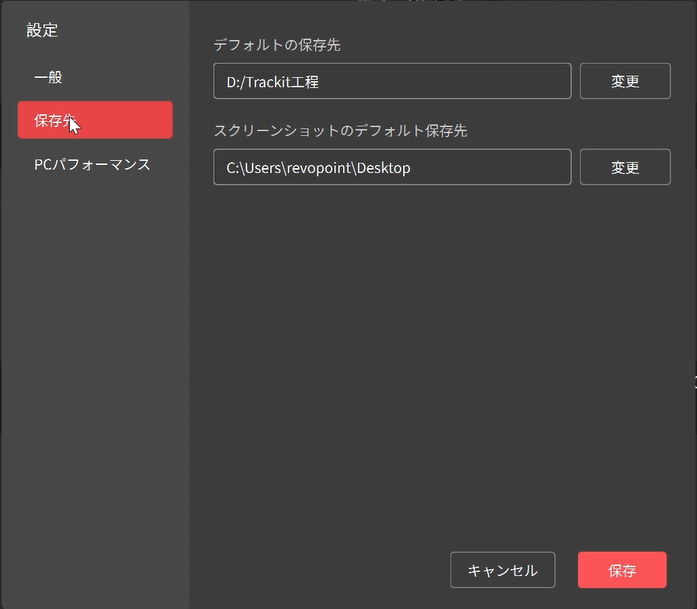This screenshot has height=609, width=697.
Task: Click 変更 for the screenshot save location
Action: [x=624, y=168]
